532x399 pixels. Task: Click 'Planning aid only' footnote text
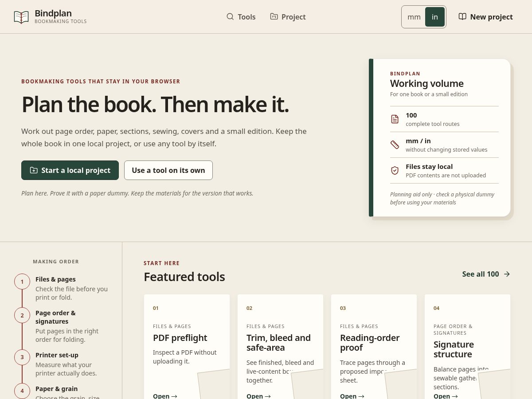[442, 198]
